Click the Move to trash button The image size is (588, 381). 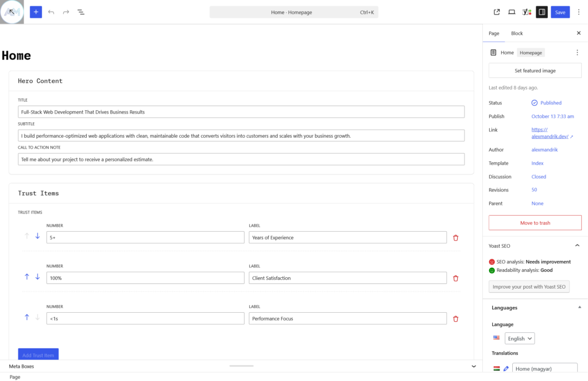click(x=535, y=223)
